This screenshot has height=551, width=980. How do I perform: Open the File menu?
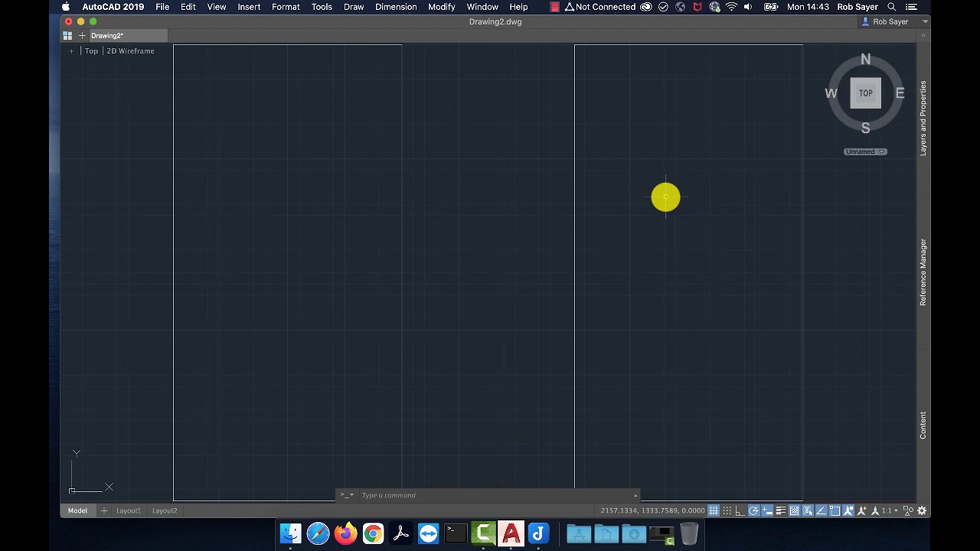click(x=162, y=7)
